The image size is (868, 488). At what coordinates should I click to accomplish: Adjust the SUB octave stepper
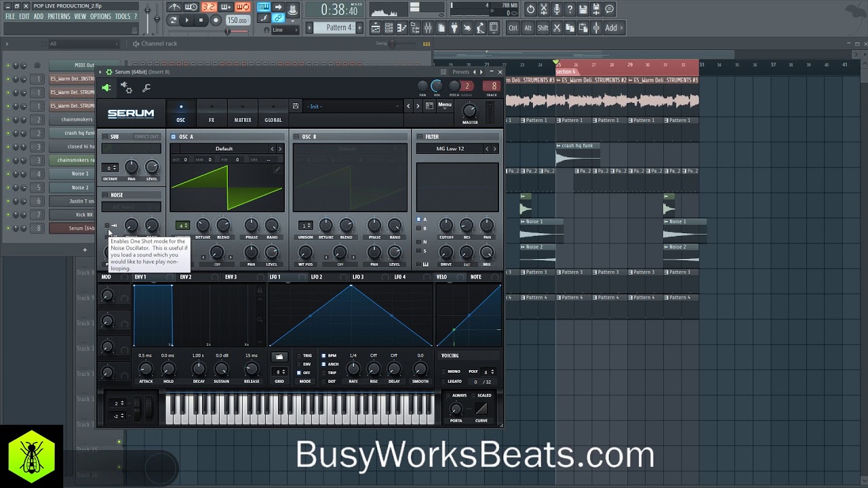pos(111,167)
